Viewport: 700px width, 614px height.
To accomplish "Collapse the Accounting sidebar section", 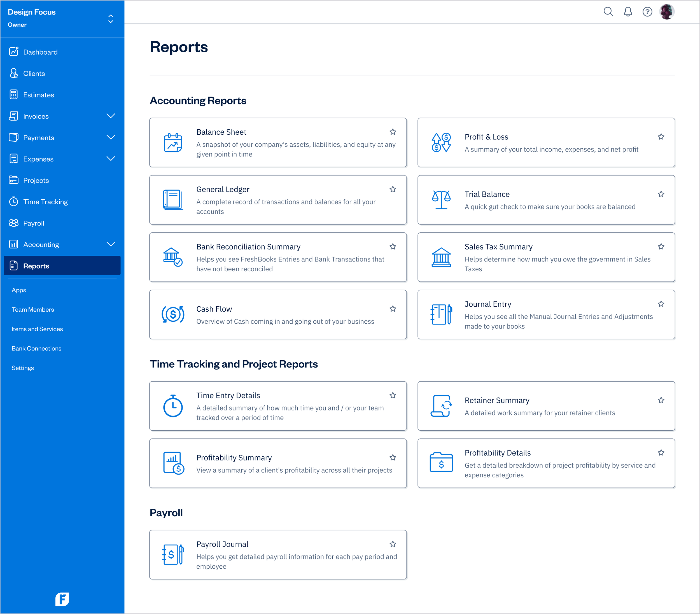I will 111,244.
